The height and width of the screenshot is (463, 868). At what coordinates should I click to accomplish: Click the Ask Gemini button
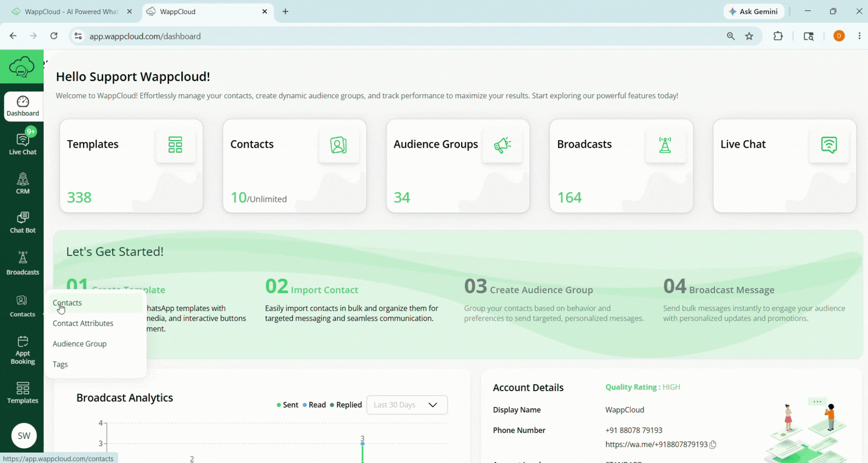(x=753, y=12)
